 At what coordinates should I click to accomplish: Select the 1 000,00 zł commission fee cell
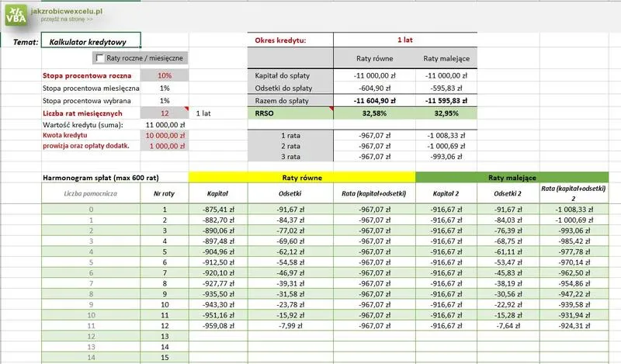165,146
